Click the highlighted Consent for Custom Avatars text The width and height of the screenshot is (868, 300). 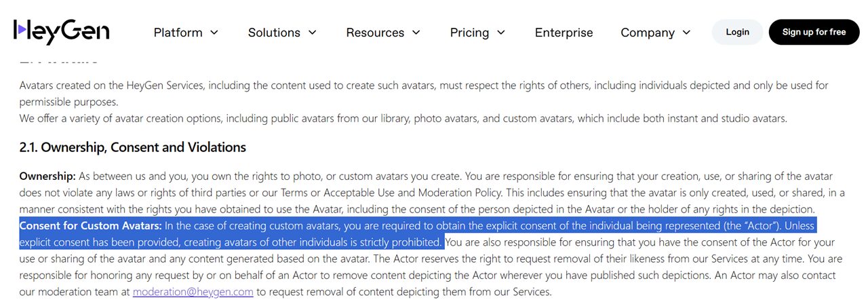point(90,225)
